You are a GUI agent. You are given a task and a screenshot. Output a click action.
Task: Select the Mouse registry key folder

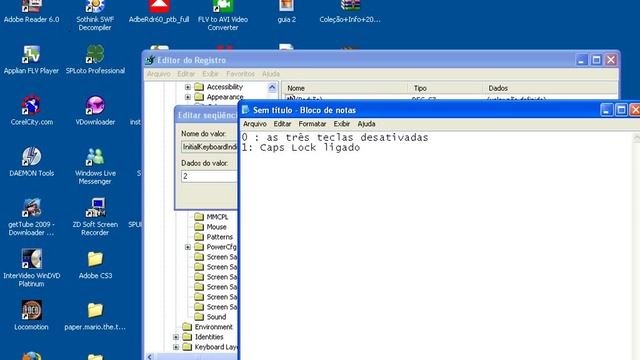[211, 227]
